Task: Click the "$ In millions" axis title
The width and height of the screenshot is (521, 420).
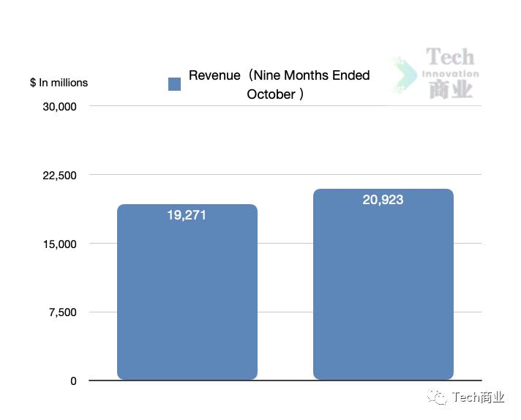Action: pos(59,83)
